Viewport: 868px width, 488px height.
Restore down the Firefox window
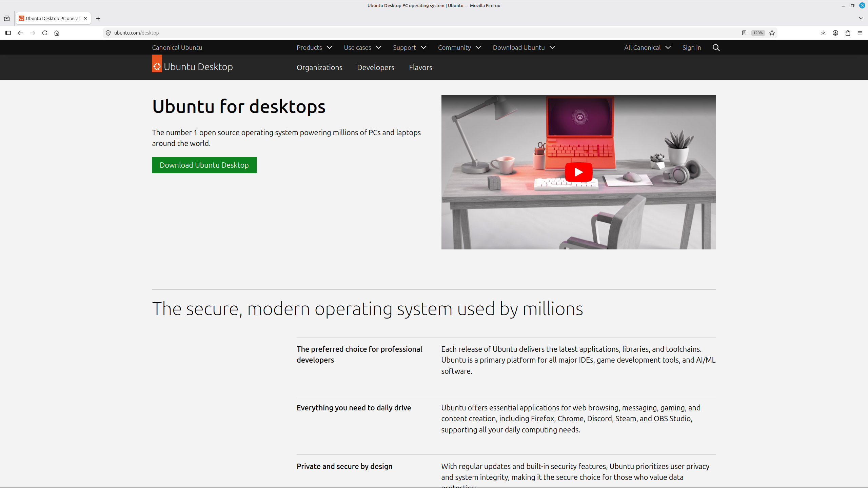852,6
